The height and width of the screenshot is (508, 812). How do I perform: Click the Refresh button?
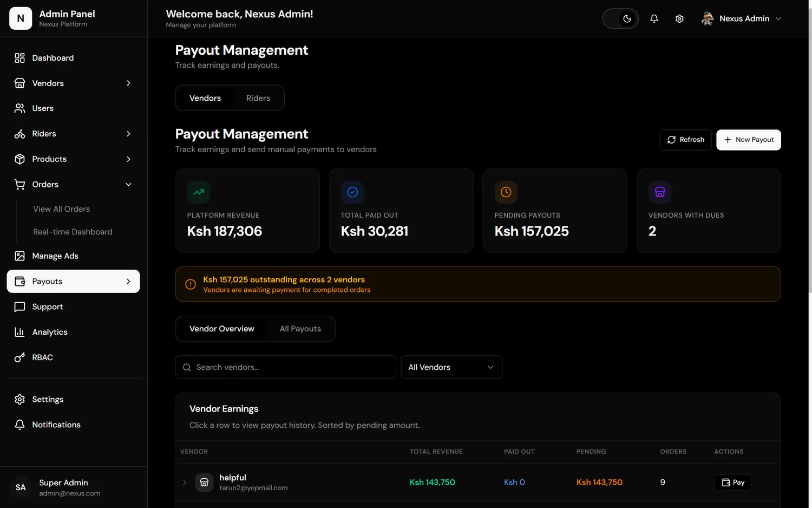click(x=686, y=140)
